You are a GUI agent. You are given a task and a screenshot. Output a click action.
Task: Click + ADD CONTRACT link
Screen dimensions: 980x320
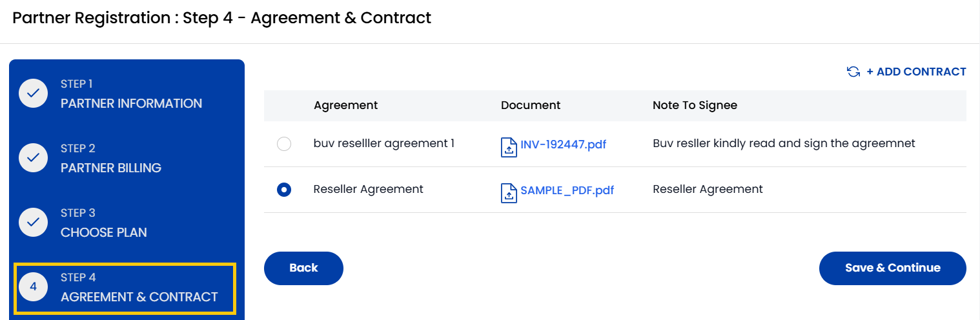pyautogui.click(x=916, y=72)
